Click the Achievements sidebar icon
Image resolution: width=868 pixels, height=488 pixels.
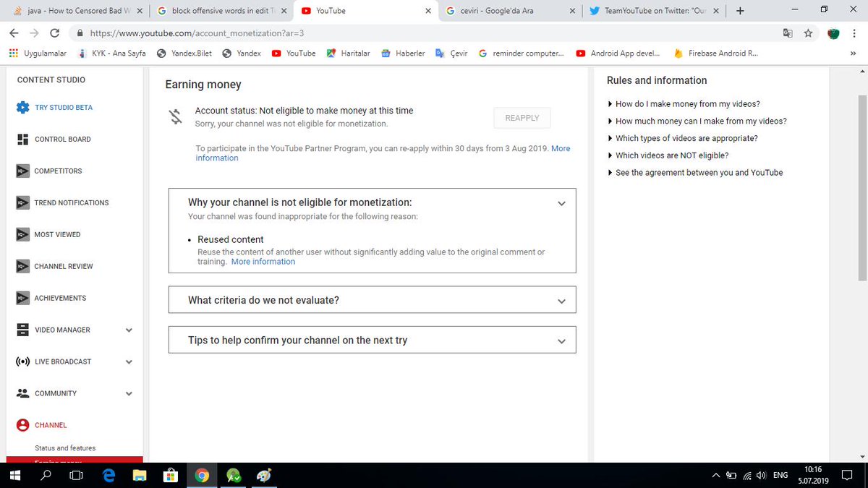22,299
